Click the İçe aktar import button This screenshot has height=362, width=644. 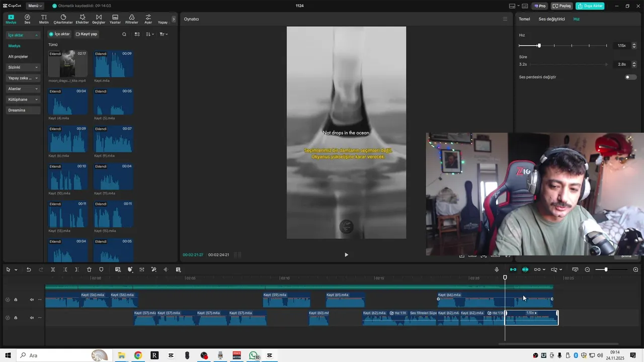59,34
